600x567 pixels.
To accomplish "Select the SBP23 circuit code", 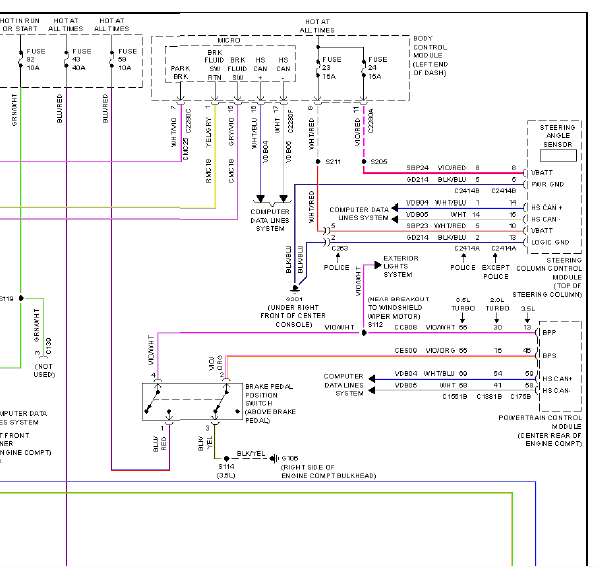I will pos(417,226).
